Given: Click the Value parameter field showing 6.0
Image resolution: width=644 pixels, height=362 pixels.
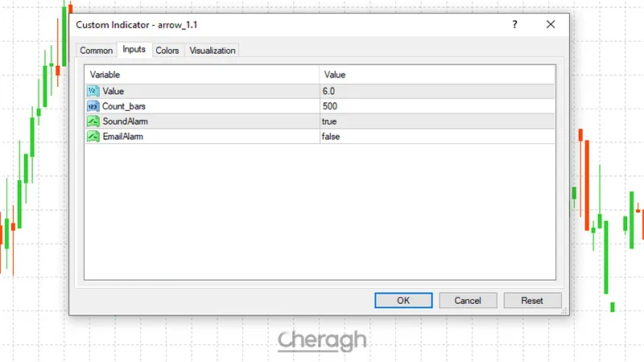Looking at the screenshot, I should pos(436,91).
